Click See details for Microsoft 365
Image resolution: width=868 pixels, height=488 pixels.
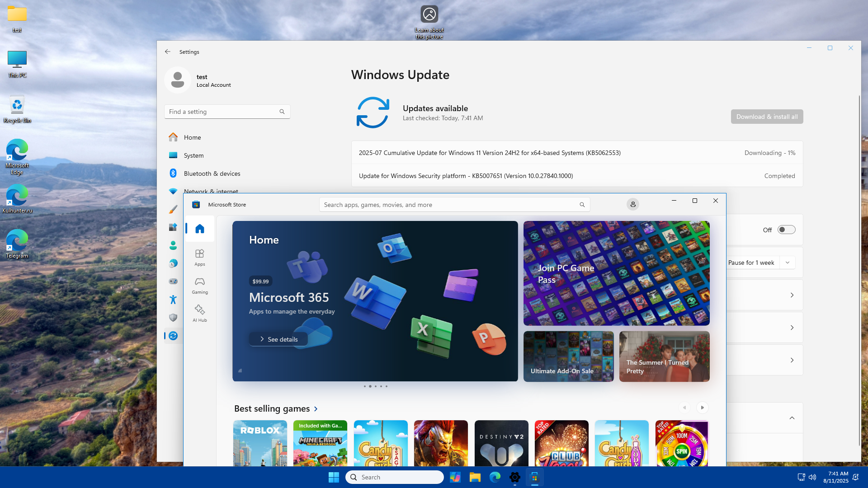point(278,339)
